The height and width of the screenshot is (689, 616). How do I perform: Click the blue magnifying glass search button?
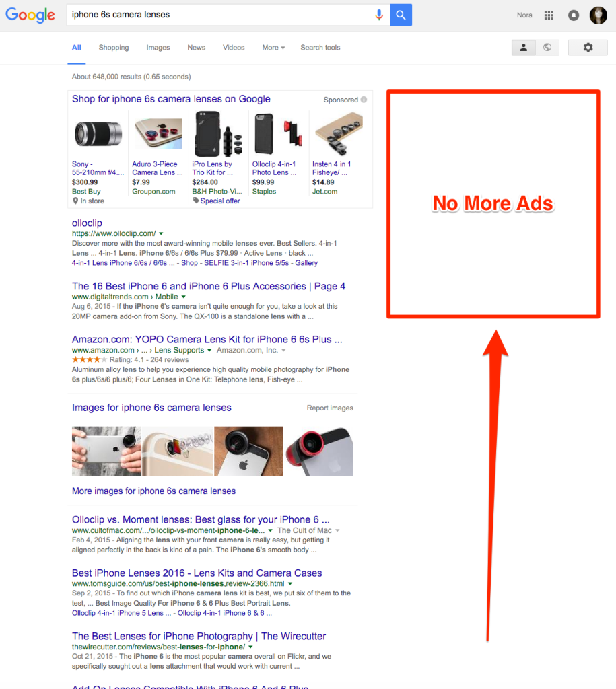click(401, 15)
